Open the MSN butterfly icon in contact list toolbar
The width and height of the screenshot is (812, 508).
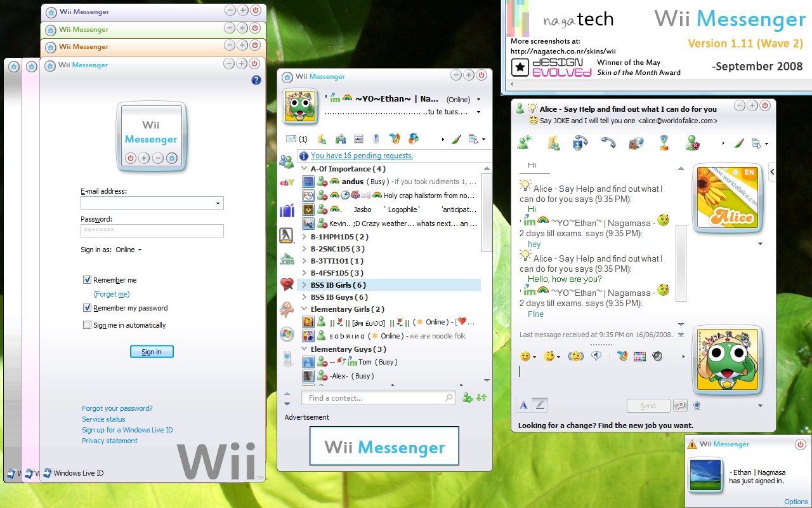click(394, 138)
